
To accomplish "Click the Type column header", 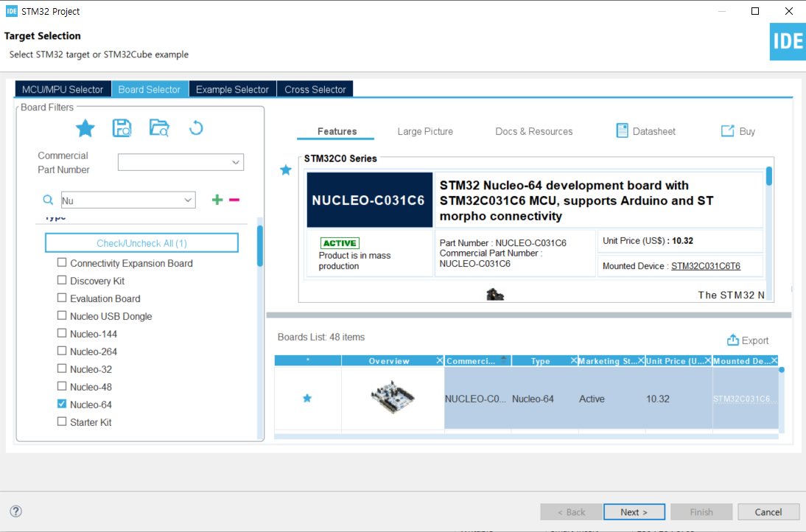I will [x=540, y=361].
